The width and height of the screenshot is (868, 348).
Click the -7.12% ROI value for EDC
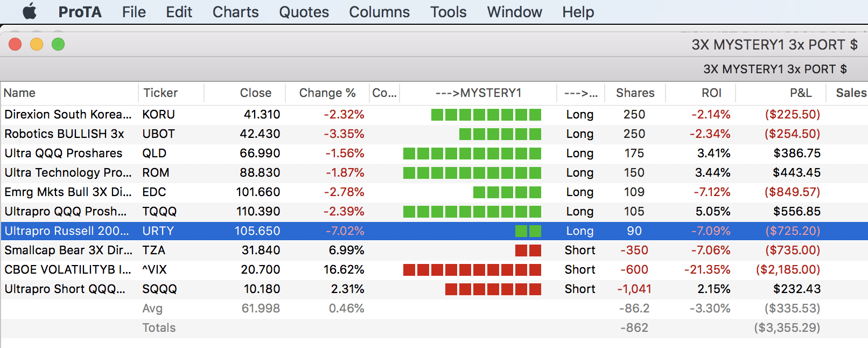pyautogui.click(x=712, y=192)
